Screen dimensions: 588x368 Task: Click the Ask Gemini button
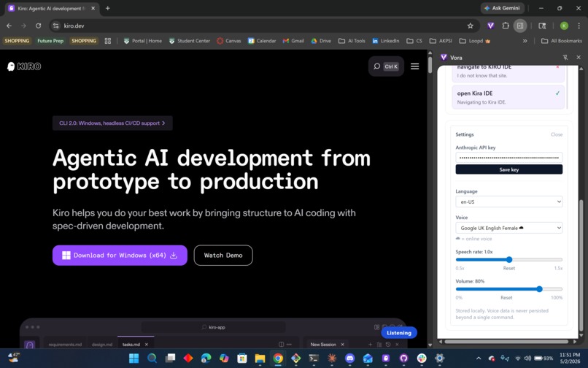(502, 8)
